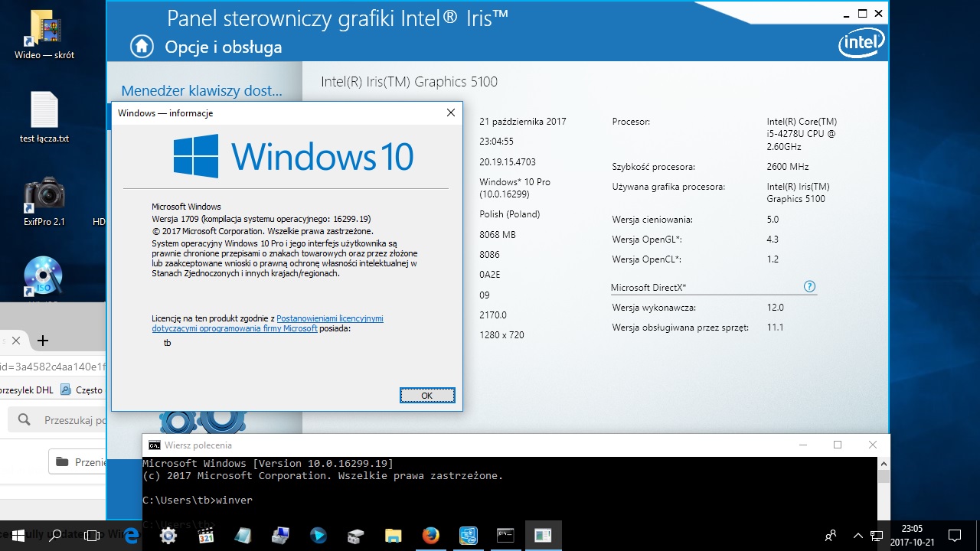Click the 8068 MB memory value
Viewport: 980px width, 551px height.
[498, 235]
